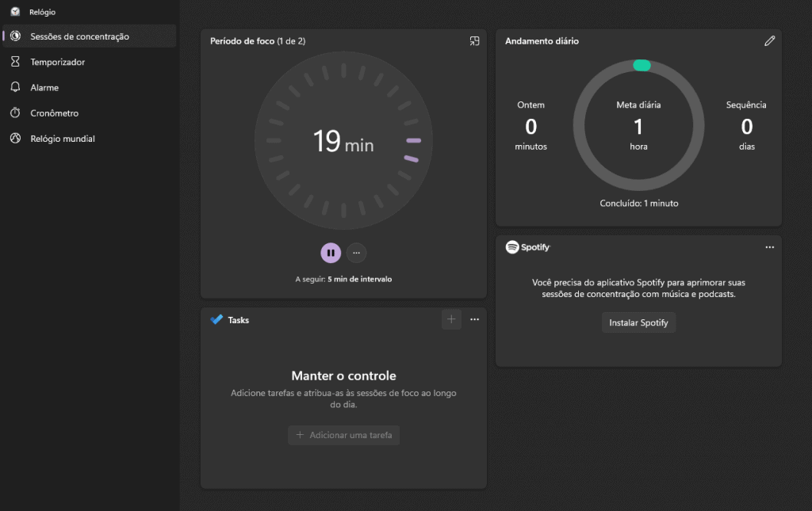Click the Adicionar uma tarefa button
The image size is (812, 511).
coord(343,435)
